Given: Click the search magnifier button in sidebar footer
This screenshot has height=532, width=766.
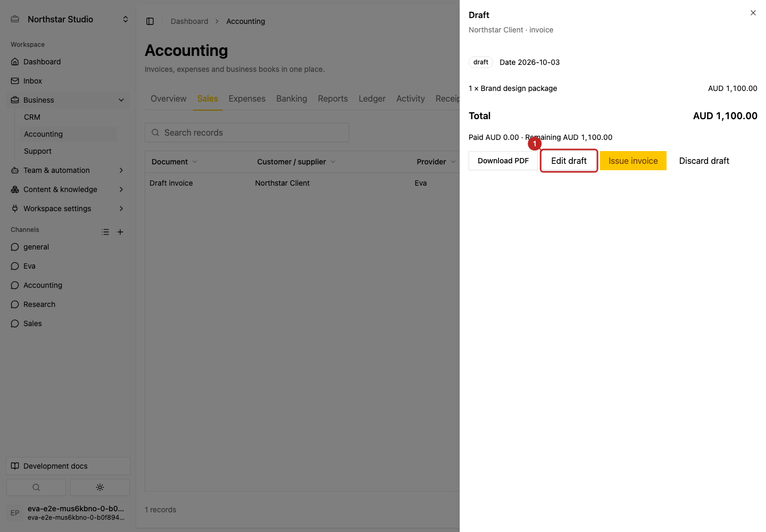Looking at the screenshot, I should click(36, 487).
